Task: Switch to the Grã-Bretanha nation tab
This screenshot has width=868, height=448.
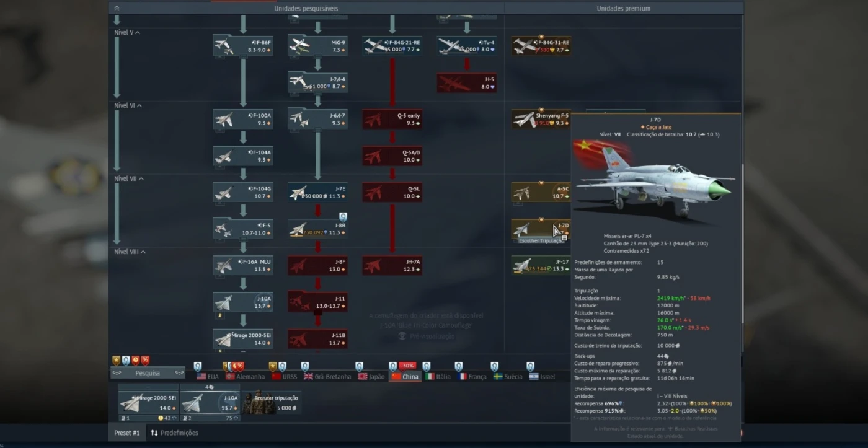Action: click(x=327, y=376)
